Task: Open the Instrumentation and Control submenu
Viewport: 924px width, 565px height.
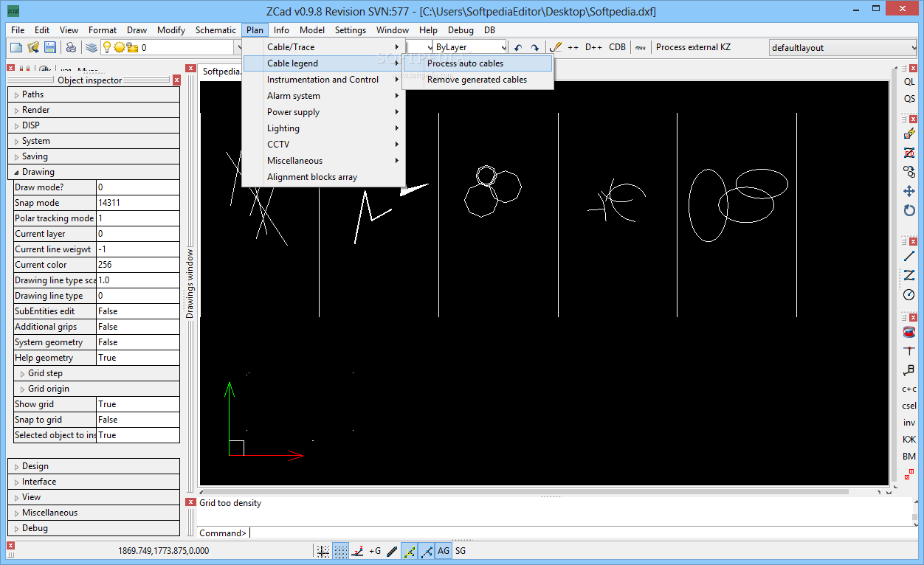Action: tap(324, 80)
